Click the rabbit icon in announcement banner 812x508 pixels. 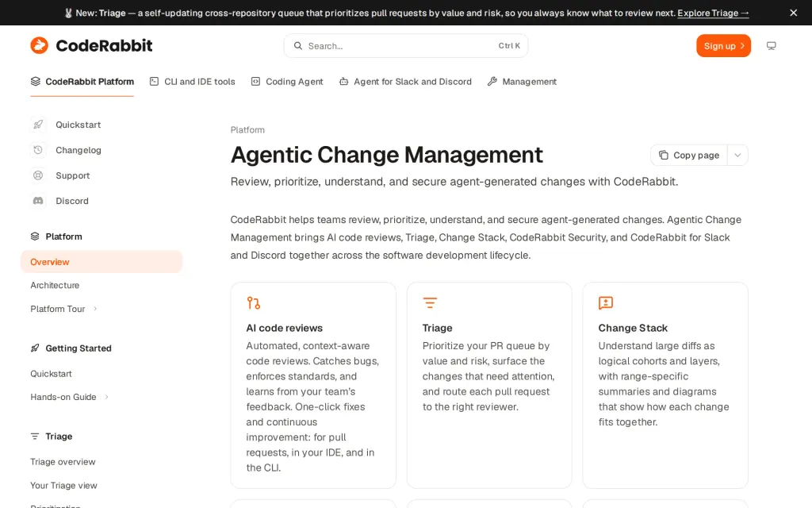[x=68, y=13]
